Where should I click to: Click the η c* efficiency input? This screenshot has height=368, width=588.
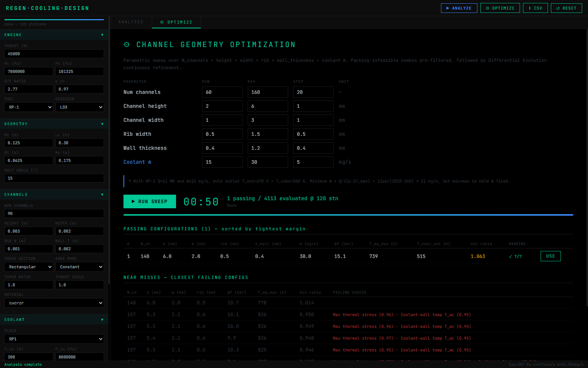click(80, 89)
